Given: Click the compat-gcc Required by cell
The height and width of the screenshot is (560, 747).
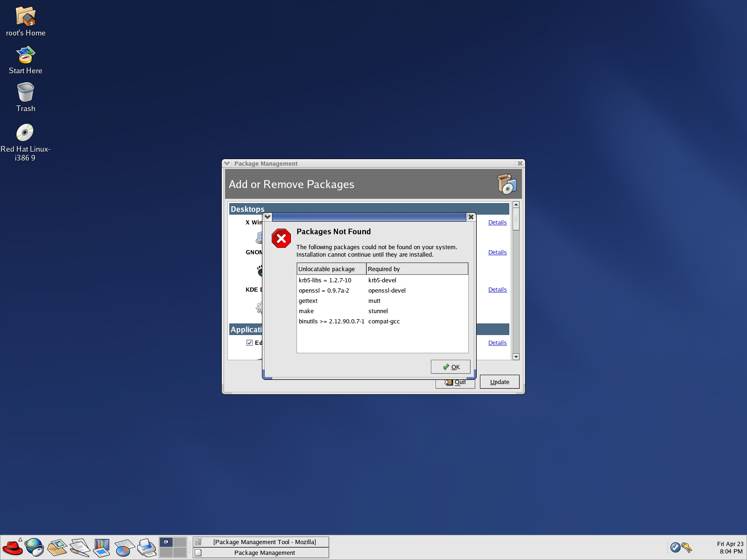Looking at the screenshot, I should (x=384, y=322).
